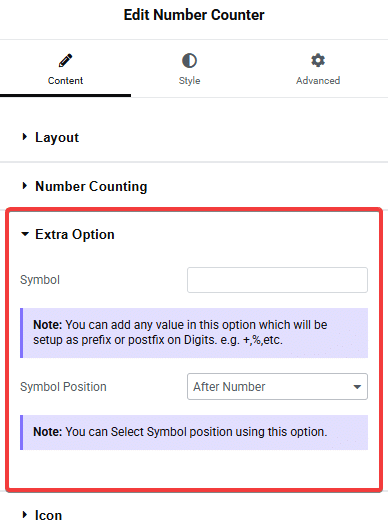Image resolution: width=388 pixels, height=528 pixels.
Task: Click the pencil icon above Content
Action: point(65,61)
